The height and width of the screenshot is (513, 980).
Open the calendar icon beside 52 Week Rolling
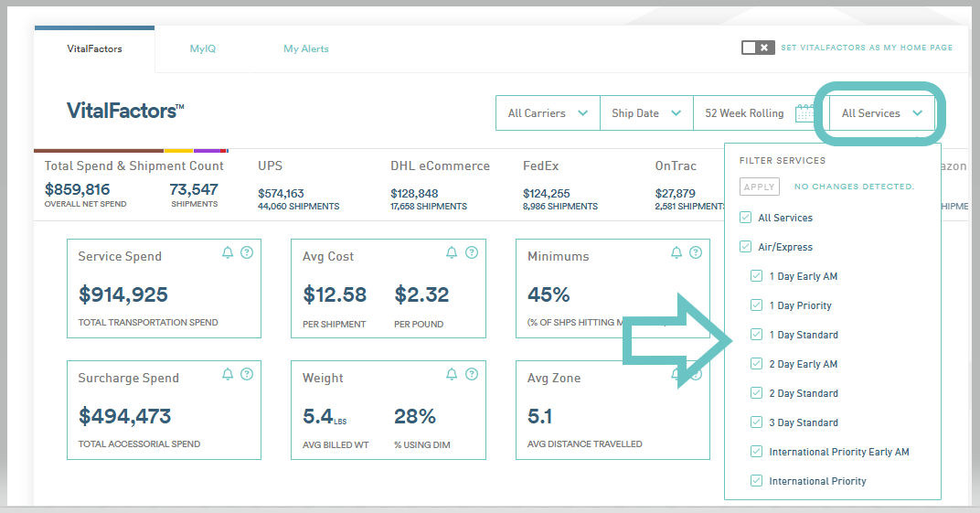tap(804, 113)
